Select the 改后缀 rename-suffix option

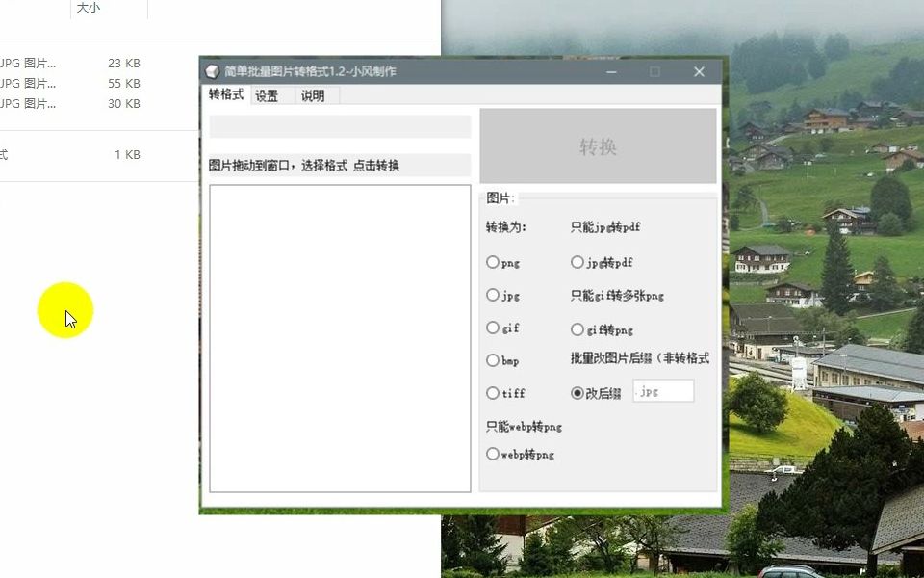tap(578, 393)
